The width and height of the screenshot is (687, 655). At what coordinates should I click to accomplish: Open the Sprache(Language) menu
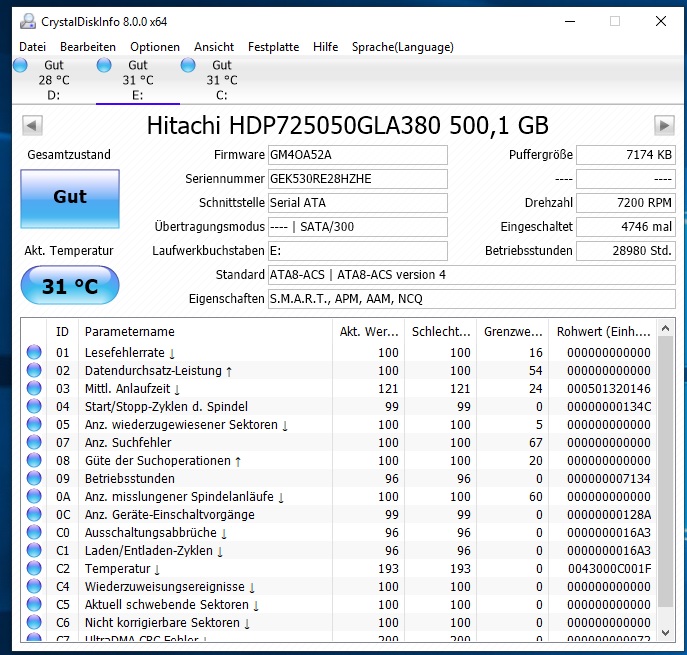pyautogui.click(x=403, y=47)
